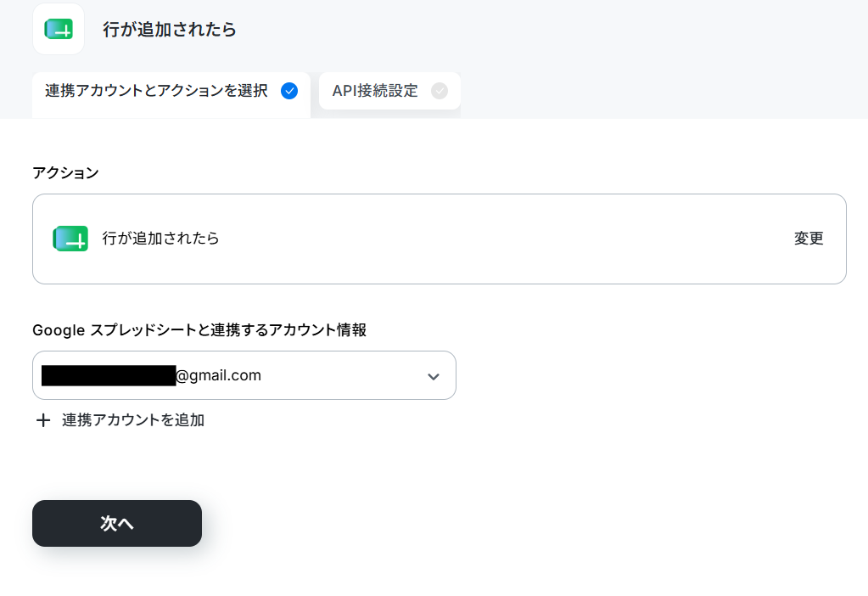868x596 pixels.
Task: Proceed with the 次へ button
Action: [117, 524]
